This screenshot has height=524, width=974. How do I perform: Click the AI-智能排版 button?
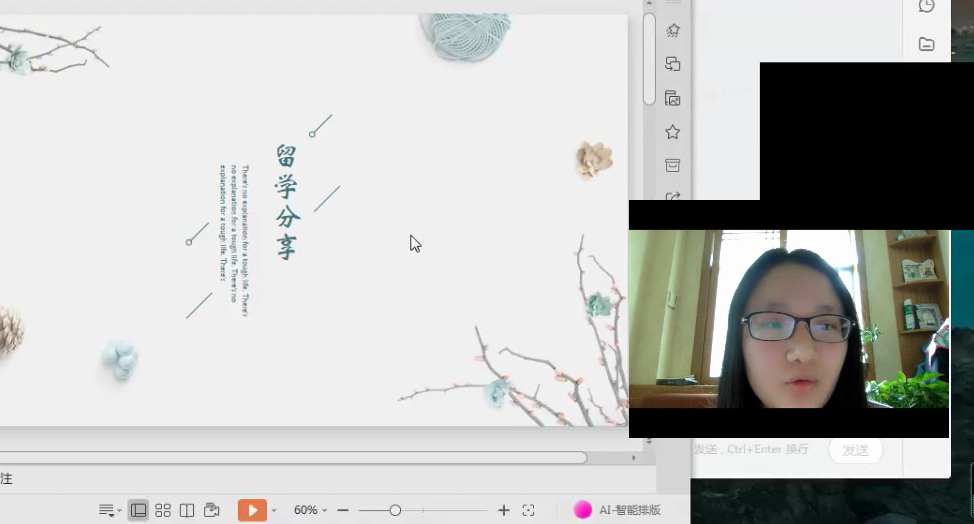(618, 510)
